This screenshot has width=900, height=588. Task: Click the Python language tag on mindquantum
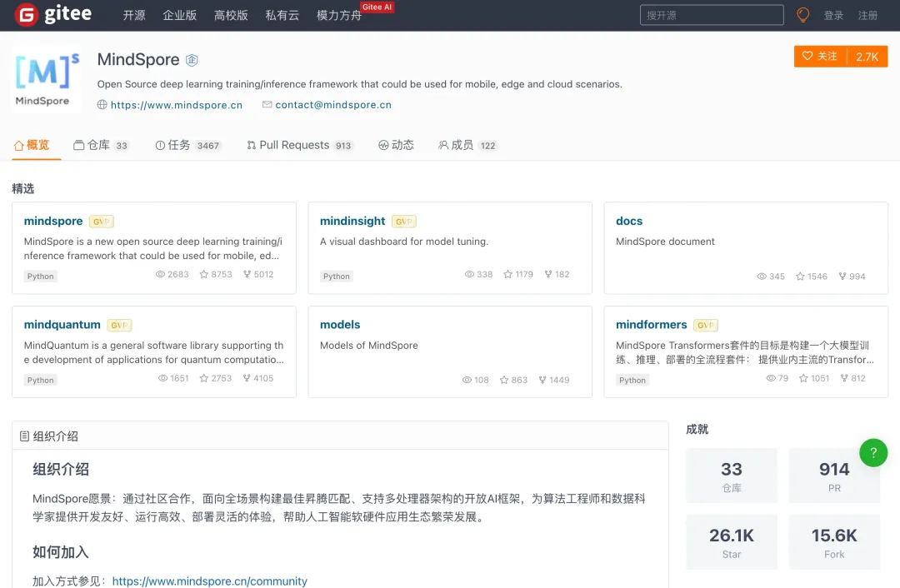39,380
